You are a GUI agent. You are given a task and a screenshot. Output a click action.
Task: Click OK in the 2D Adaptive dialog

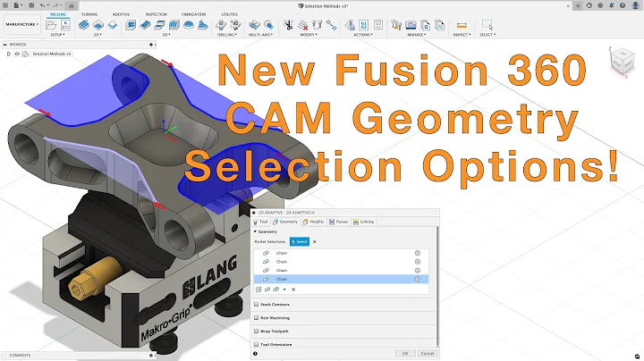click(x=405, y=353)
